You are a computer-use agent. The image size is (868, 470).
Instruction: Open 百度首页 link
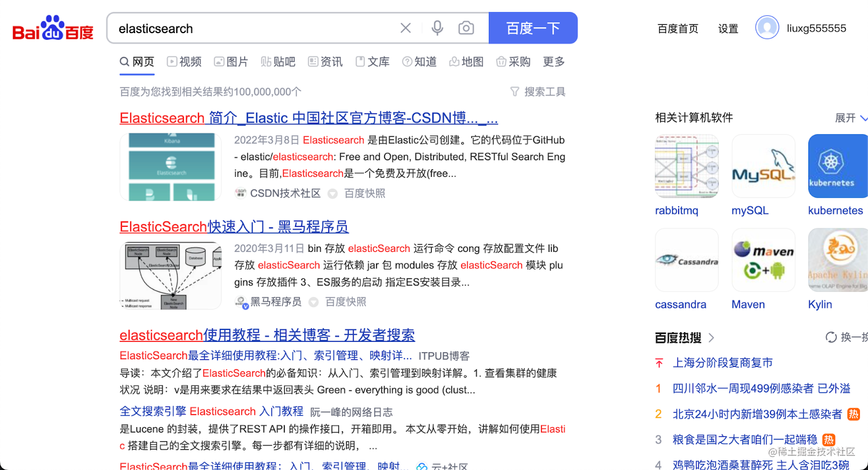click(678, 29)
